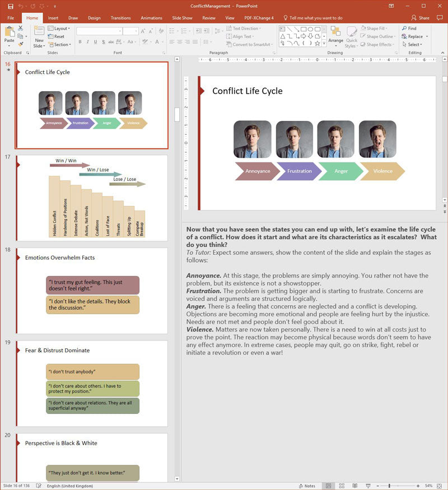448x490 pixels.
Task: Switch to the Design tab
Action: click(94, 18)
